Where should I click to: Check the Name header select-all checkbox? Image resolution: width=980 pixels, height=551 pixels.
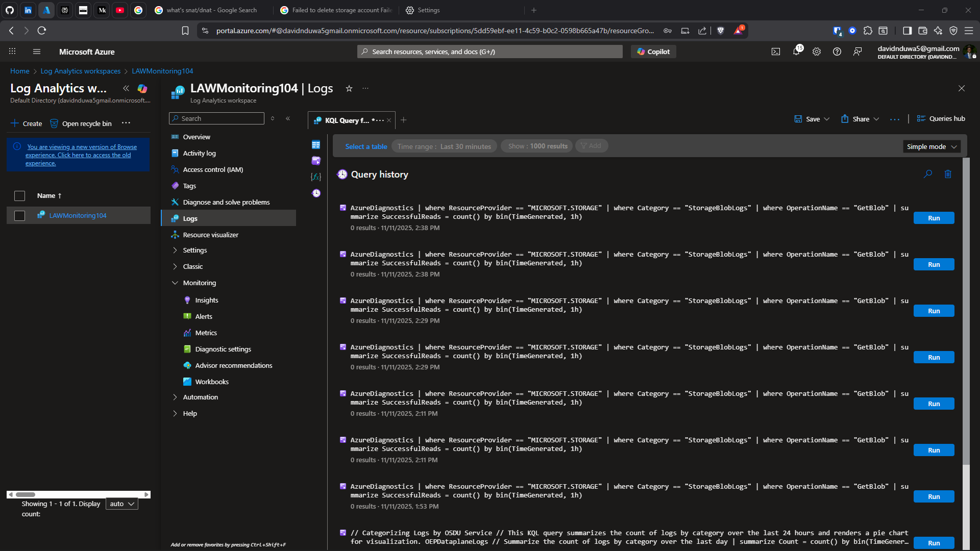tap(19, 196)
